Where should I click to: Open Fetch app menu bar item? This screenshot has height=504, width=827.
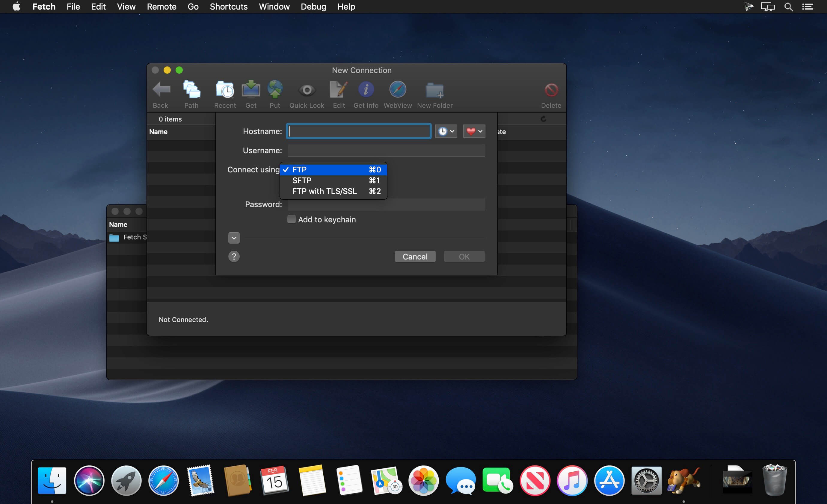[x=43, y=7]
